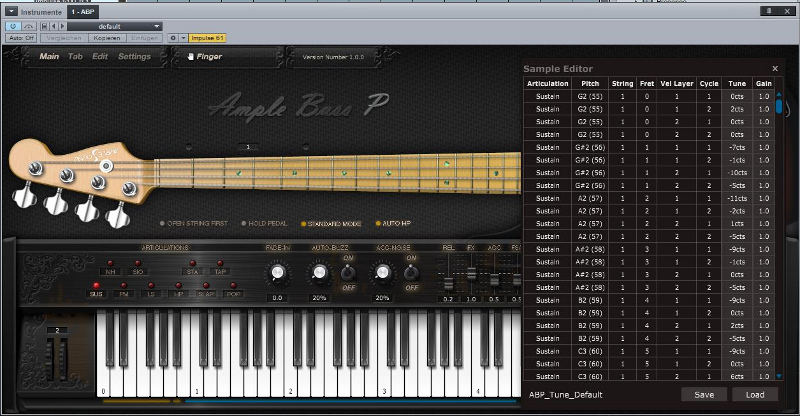Screen dimensions: 800x416
Task: Switch to the Main tab
Action: (x=49, y=57)
